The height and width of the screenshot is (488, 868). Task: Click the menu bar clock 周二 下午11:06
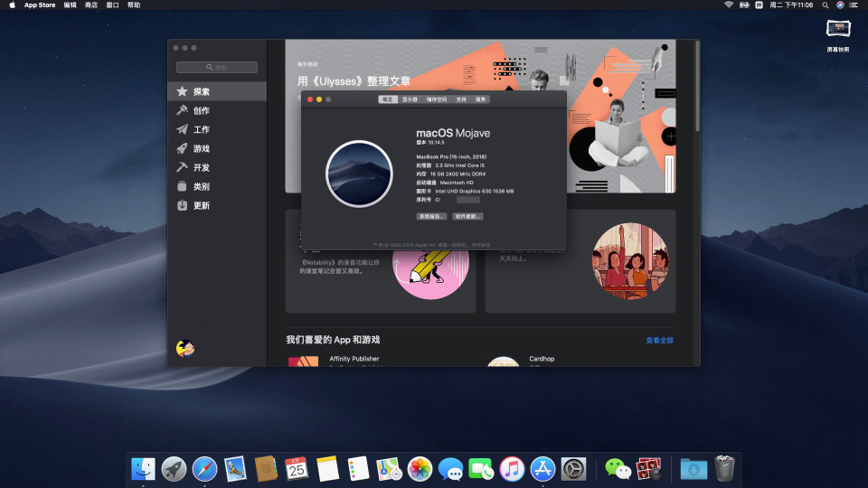[x=792, y=5]
